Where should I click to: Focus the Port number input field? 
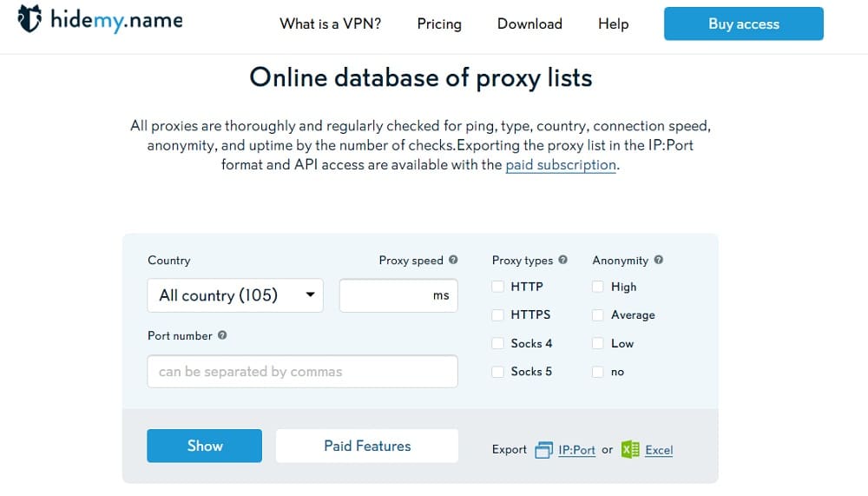[302, 371]
